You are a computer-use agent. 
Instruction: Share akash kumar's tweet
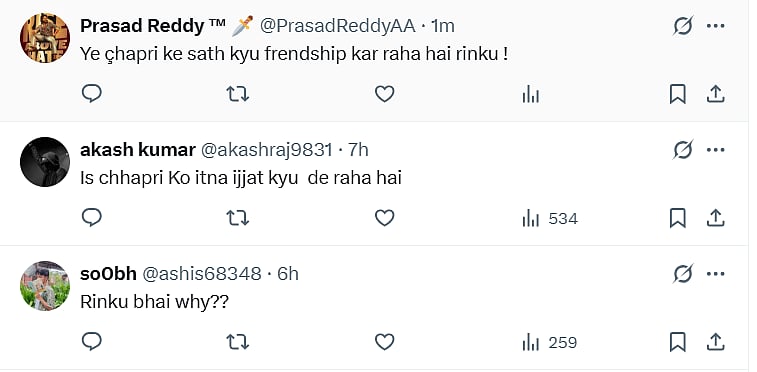(715, 219)
